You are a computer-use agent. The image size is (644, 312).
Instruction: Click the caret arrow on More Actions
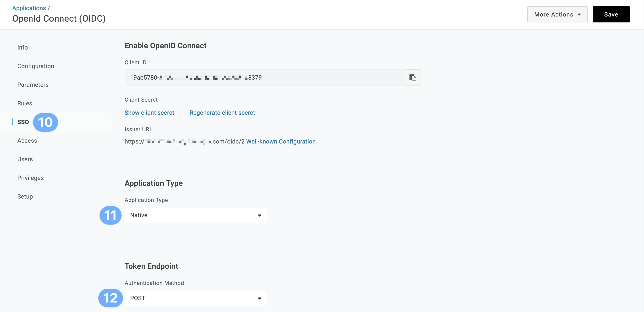click(x=579, y=14)
